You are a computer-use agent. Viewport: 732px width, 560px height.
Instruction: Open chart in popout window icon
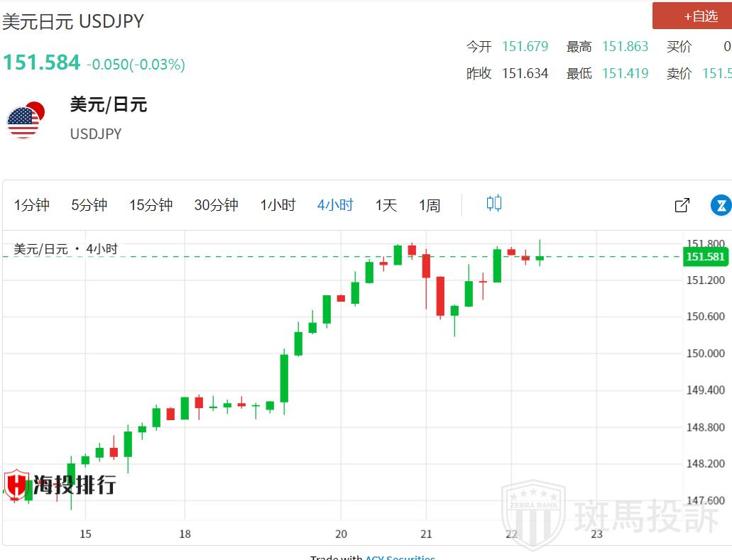click(x=682, y=205)
